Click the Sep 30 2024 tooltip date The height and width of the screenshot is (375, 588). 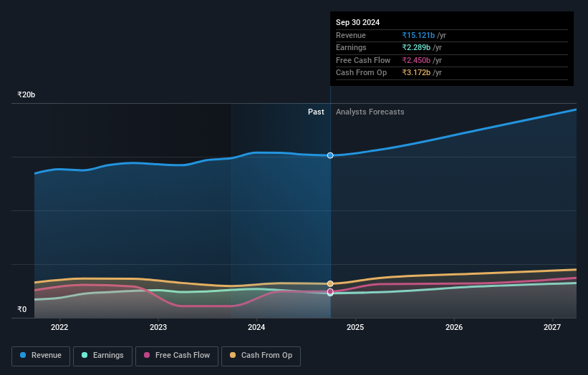coord(358,22)
